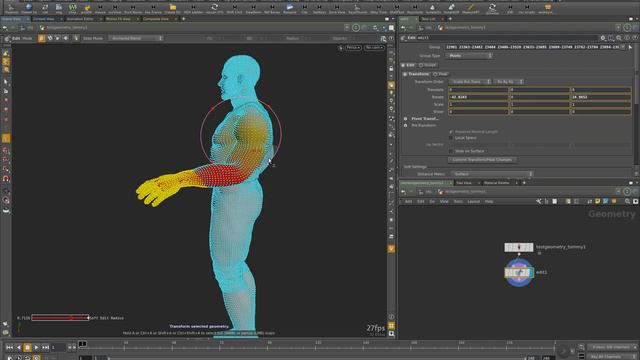The width and height of the screenshot is (640, 360).
Task: Click the parameter pane search magnifier icon
Action: [619, 38]
